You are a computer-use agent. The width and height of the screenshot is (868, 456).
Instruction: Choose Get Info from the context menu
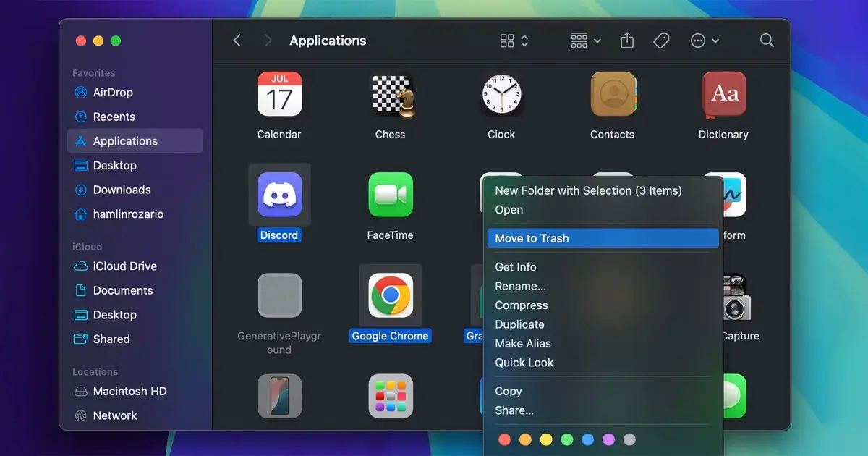[x=603, y=267]
